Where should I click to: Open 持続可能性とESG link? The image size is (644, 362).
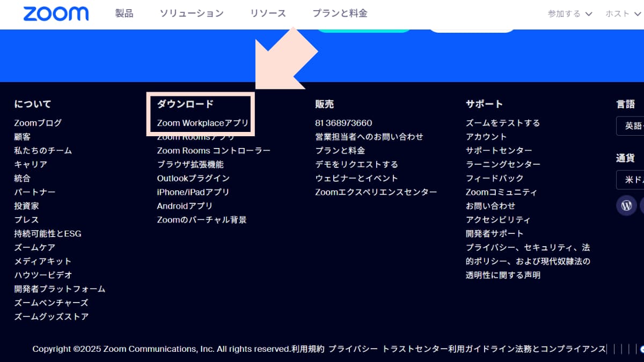pyautogui.click(x=48, y=234)
